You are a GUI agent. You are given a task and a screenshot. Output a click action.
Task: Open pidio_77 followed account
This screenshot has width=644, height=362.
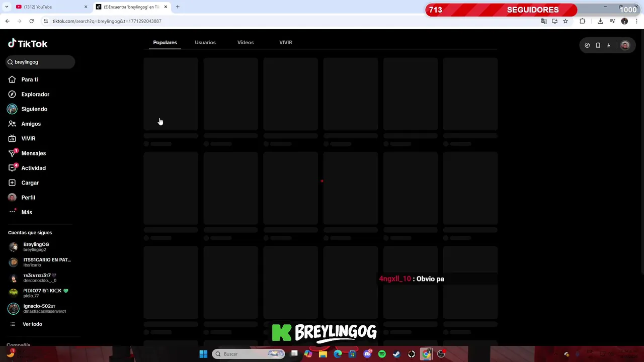coord(38,293)
